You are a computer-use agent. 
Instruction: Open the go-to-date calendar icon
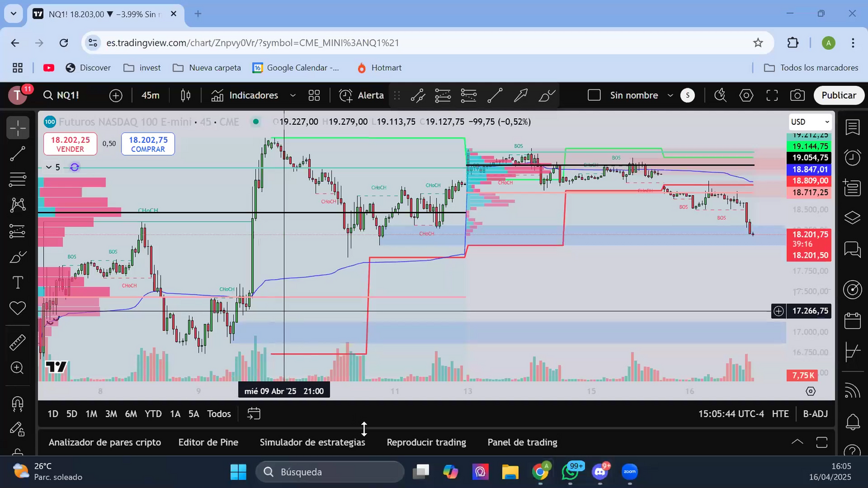254,414
